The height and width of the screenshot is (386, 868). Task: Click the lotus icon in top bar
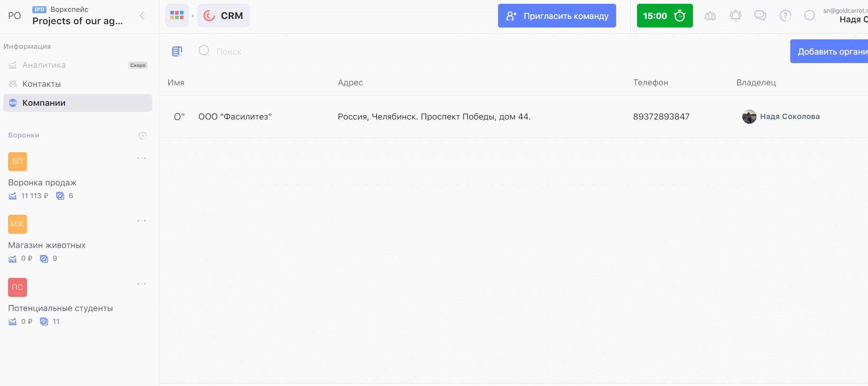pos(710,16)
